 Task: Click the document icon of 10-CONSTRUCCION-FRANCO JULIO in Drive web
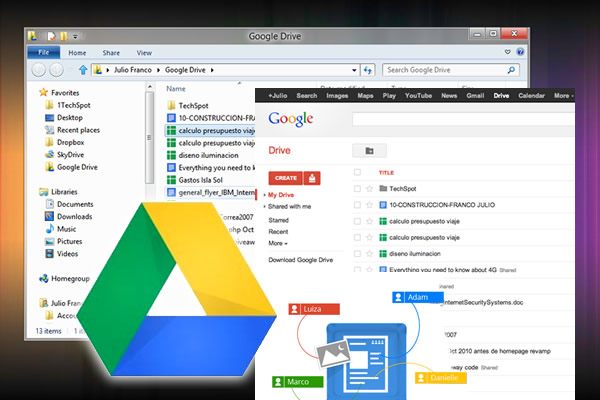[x=383, y=205]
